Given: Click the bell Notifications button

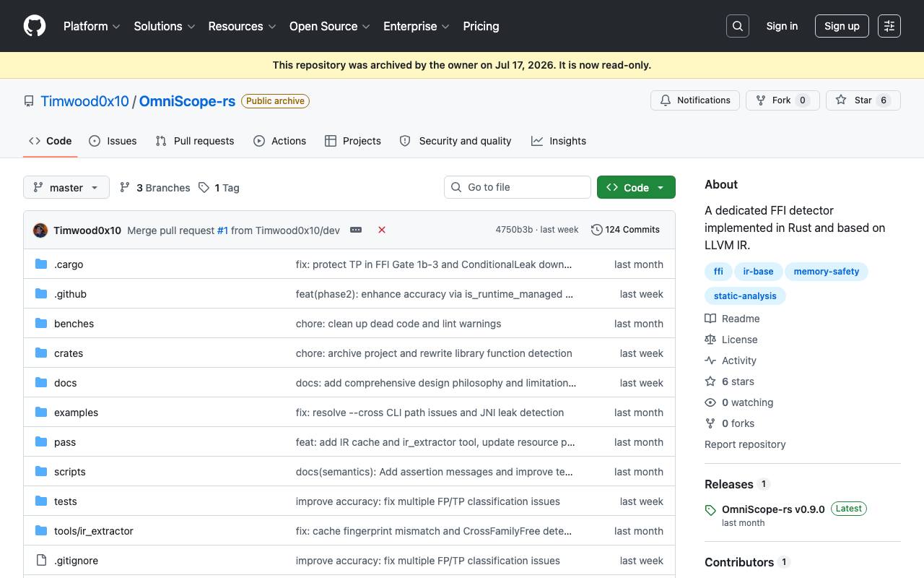Looking at the screenshot, I should coord(695,100).
